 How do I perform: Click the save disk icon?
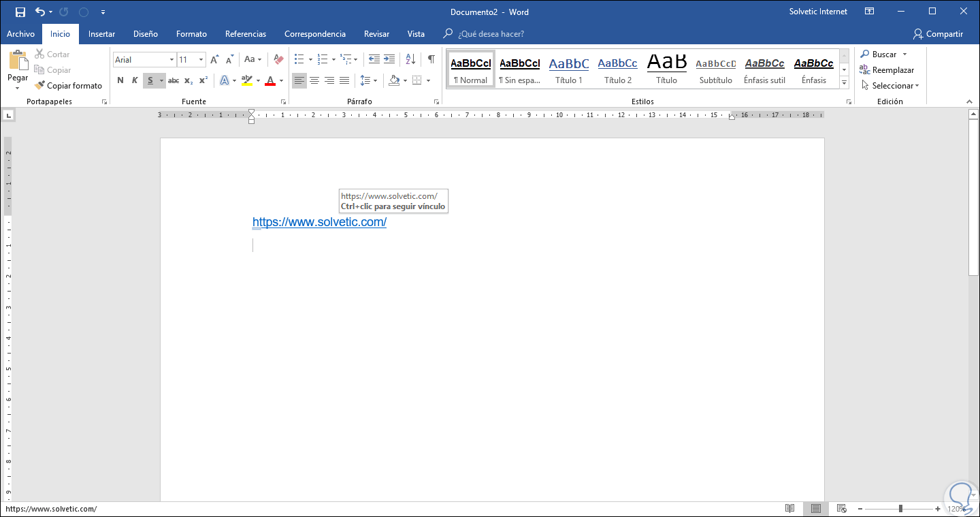click(x=20, y=12)
